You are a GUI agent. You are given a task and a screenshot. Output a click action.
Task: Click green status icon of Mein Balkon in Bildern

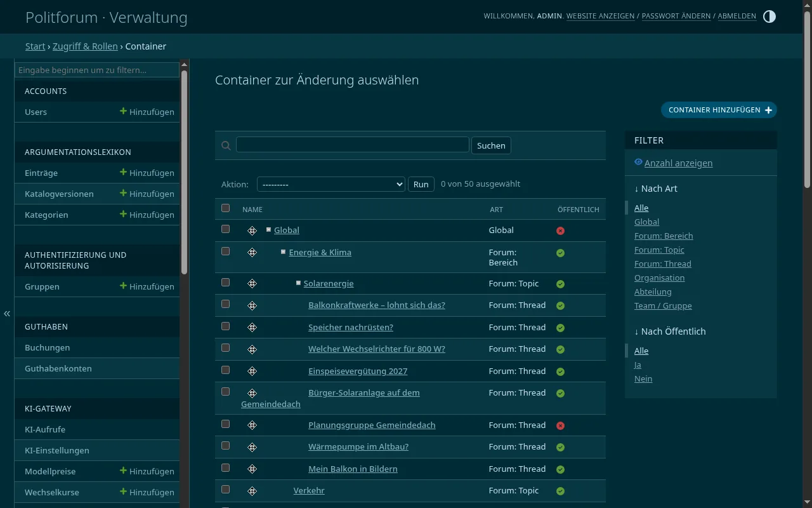click(x=560, y=469)
